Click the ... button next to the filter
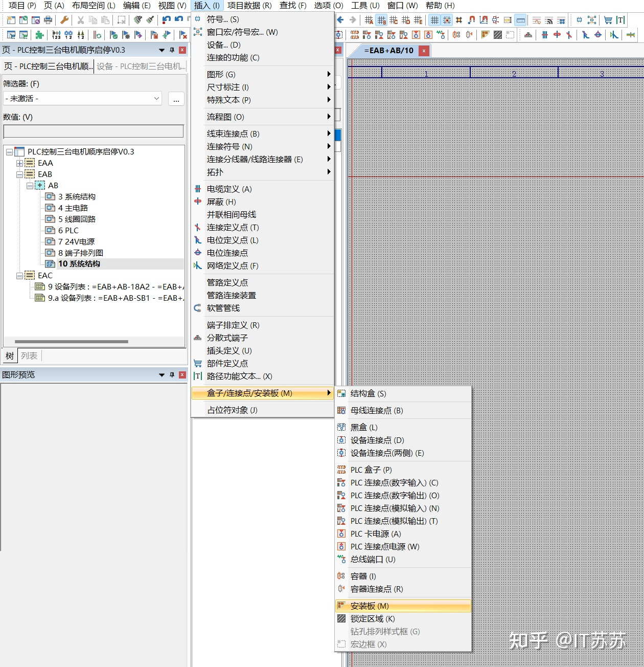 pyautogui.click(x=176, y=99)
